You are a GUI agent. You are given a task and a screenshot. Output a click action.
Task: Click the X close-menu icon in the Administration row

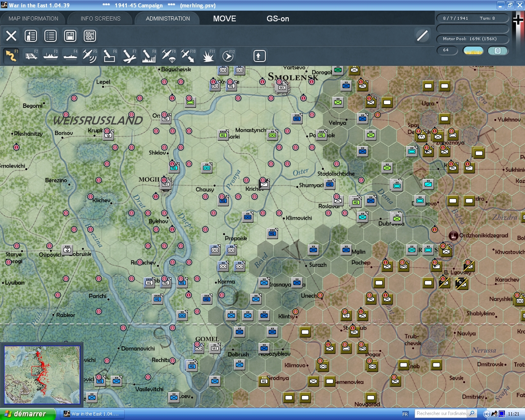[11, 36]
